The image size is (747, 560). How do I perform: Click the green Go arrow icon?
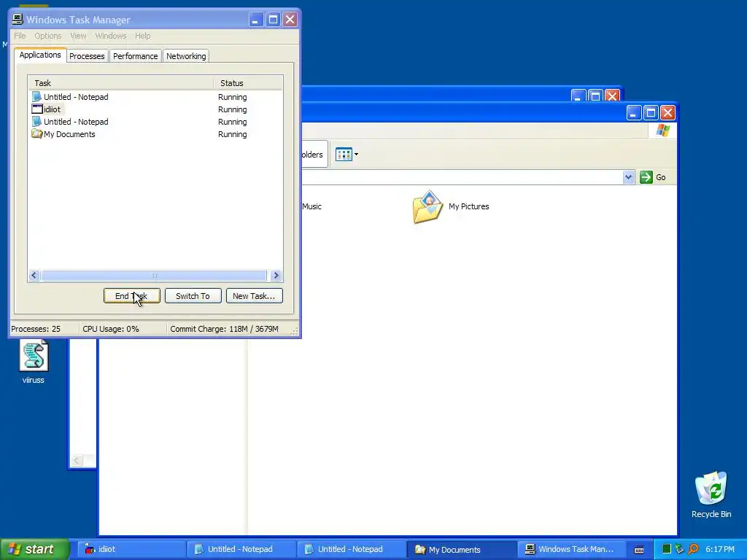pos(646,177)
